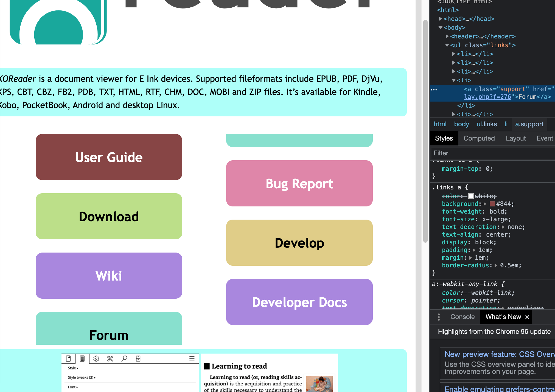Click the wrench tools icon in KOReader menu

tap(110, 359)
